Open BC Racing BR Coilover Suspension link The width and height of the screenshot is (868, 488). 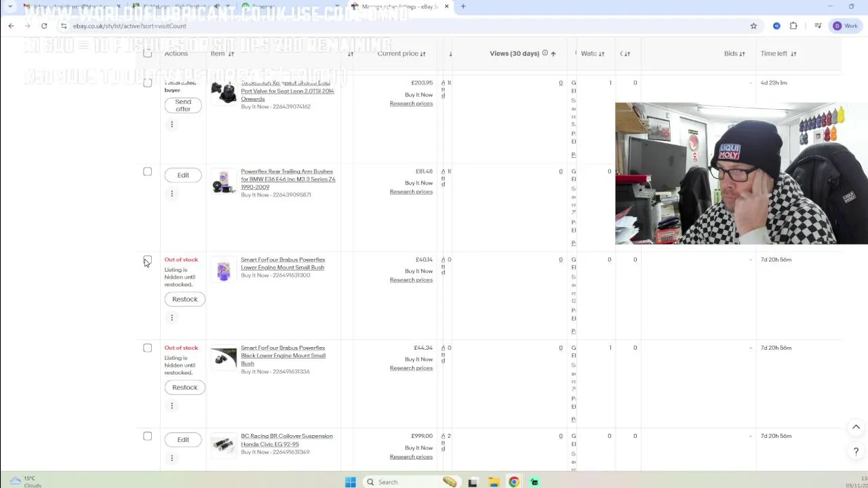coord(286,440)
